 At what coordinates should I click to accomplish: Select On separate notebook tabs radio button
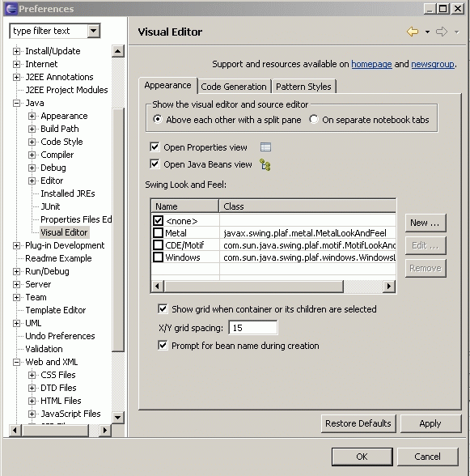point(314,119)
